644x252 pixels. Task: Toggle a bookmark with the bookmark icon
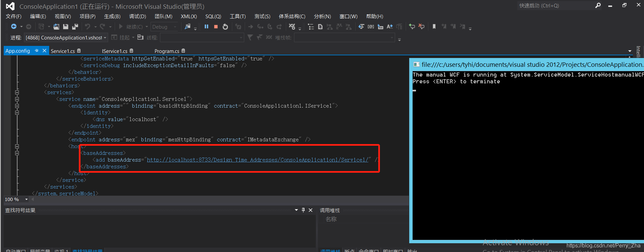[434, 27]
